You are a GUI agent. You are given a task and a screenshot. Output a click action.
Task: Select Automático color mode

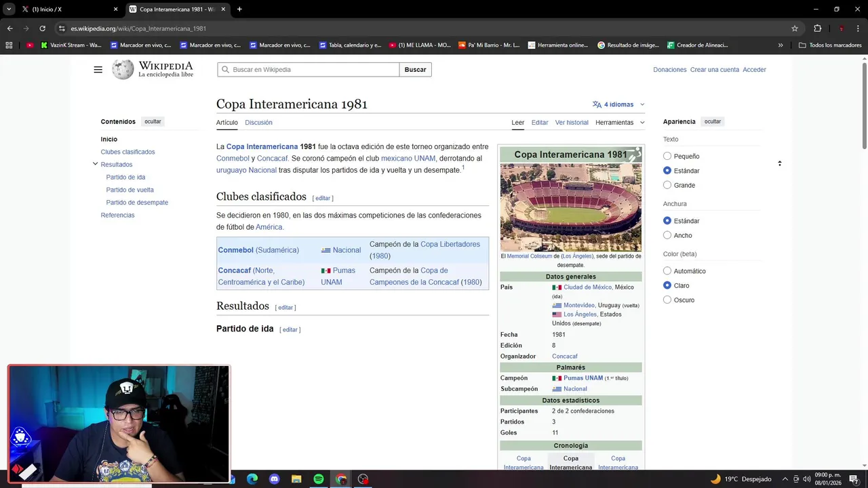[667, 271]
